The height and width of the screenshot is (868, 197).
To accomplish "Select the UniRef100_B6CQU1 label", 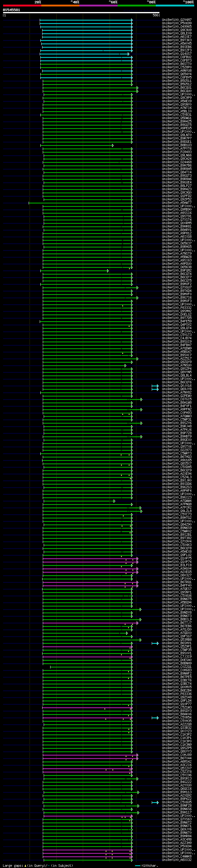I will 177,88.
